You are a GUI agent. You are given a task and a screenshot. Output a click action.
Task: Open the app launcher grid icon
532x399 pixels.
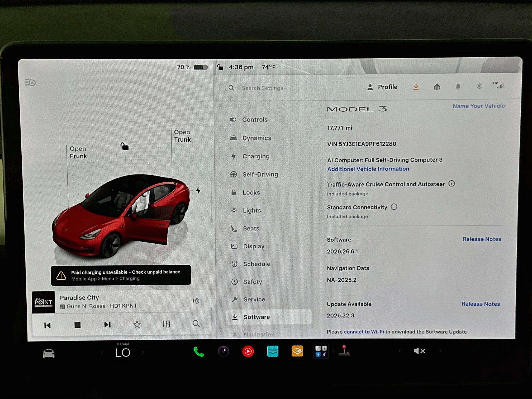[x=321, y=351]
